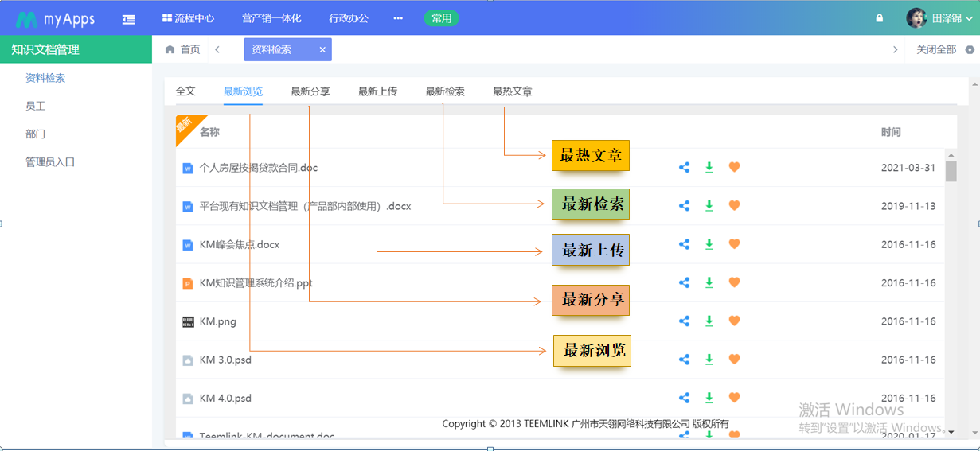Click the heart icon for KM 3.0.psd
The width and height of the screenshot is (980, 451).
tap(734, 360)
